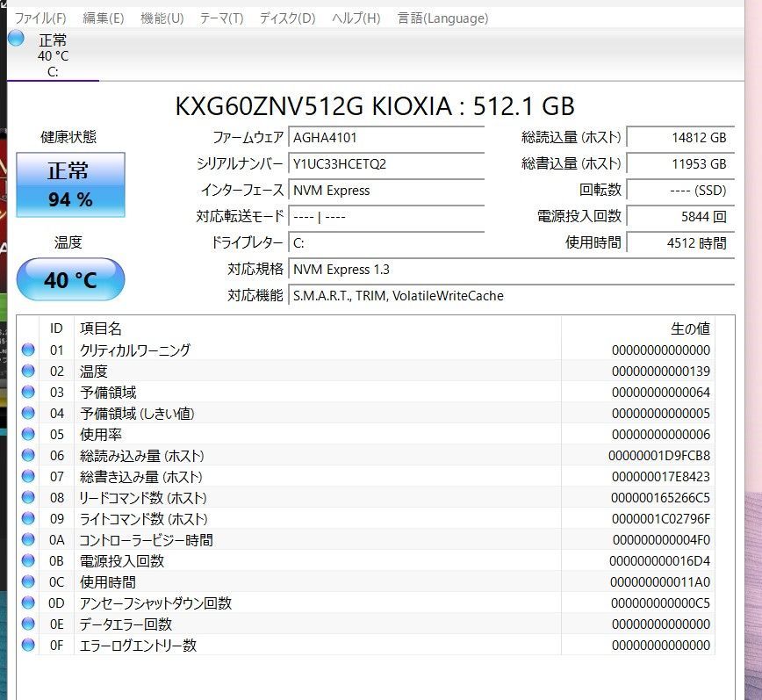762x700 pixels.
Task: Click the features field S.M.A.R.T., TRIM, VolatileWriteCache
Action: 511,296
